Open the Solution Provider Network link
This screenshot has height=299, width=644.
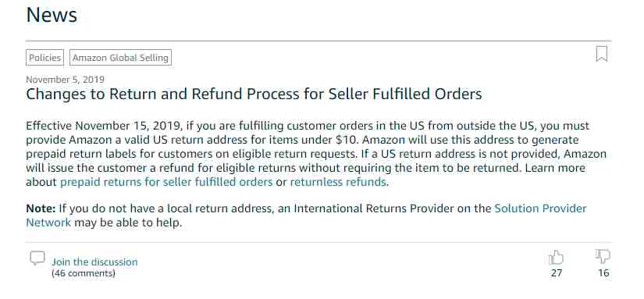pyautogui.click(x=307, y=215)
